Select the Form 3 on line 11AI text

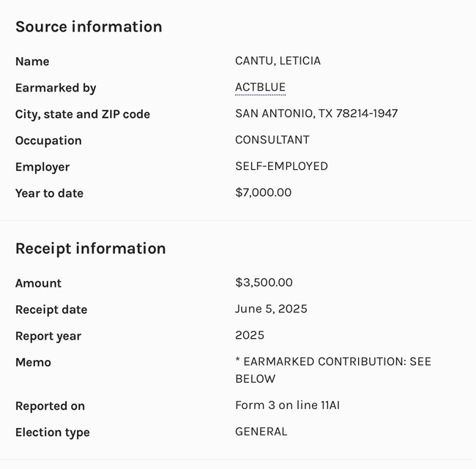287,405
